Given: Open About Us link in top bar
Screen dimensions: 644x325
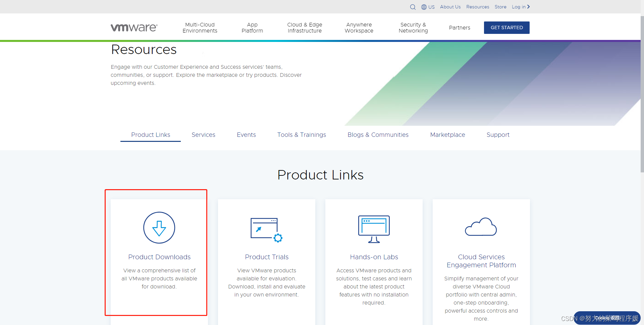Looking at the screenshot, I should (450, 7).
